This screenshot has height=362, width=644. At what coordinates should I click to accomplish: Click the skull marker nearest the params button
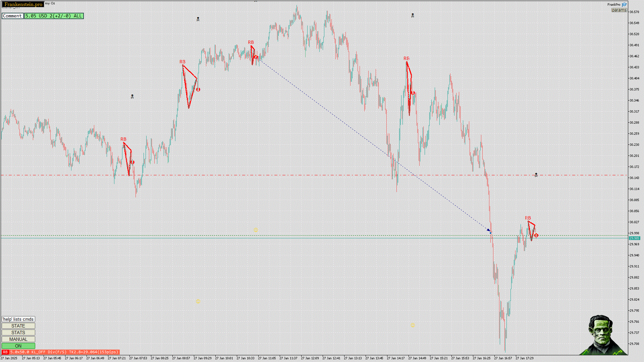coord(413,15)
